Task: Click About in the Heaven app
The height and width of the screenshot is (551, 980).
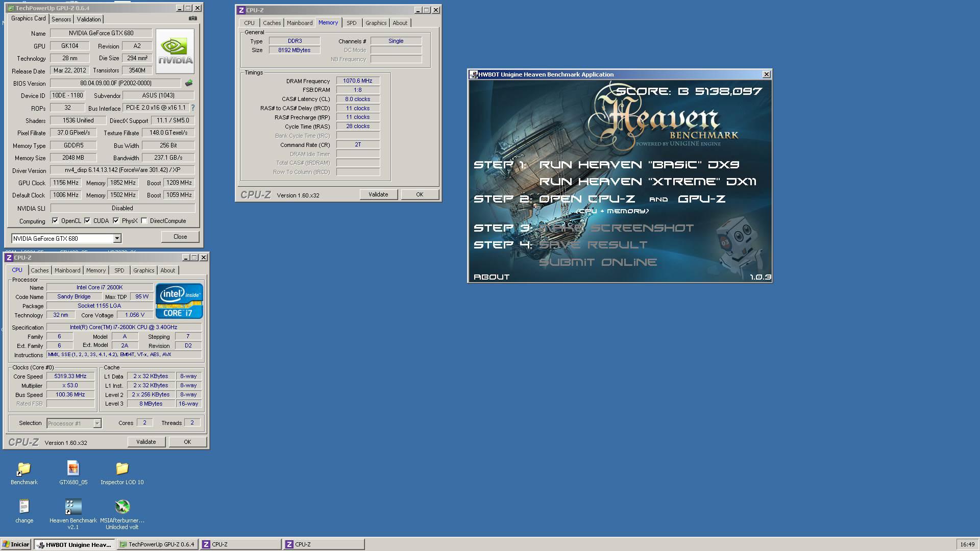Action: click(x=492, y=277)
